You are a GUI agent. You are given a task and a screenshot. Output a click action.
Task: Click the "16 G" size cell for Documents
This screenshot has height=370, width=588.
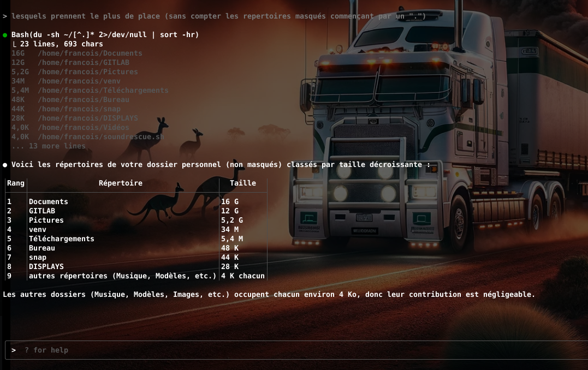click(229, 201)
